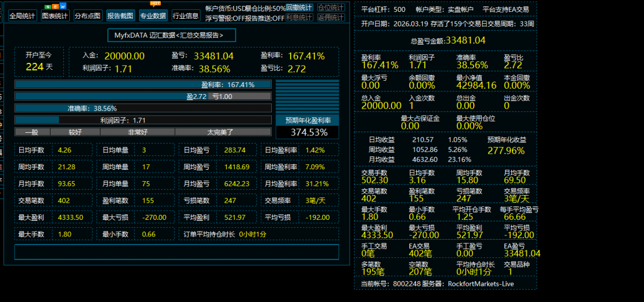This screenshot has width=644, height=302.
Task: Click the HOT badge above 专业数据
Action: click(x=156, y=4)
